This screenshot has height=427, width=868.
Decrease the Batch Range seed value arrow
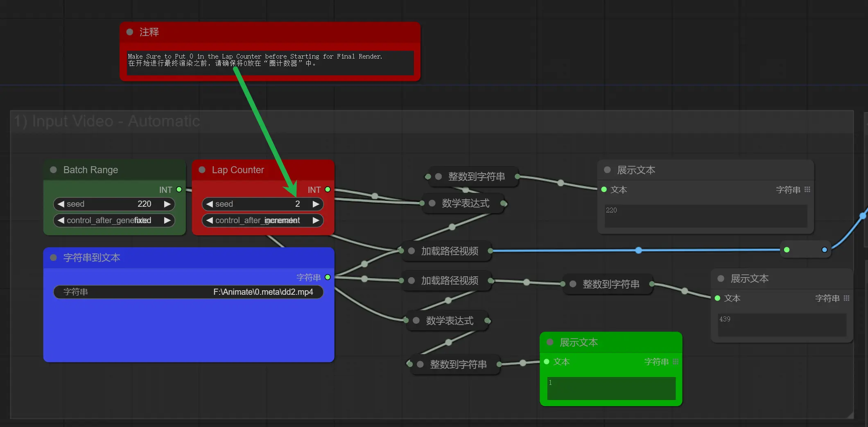pyautogui.click(x=61, y=204)
